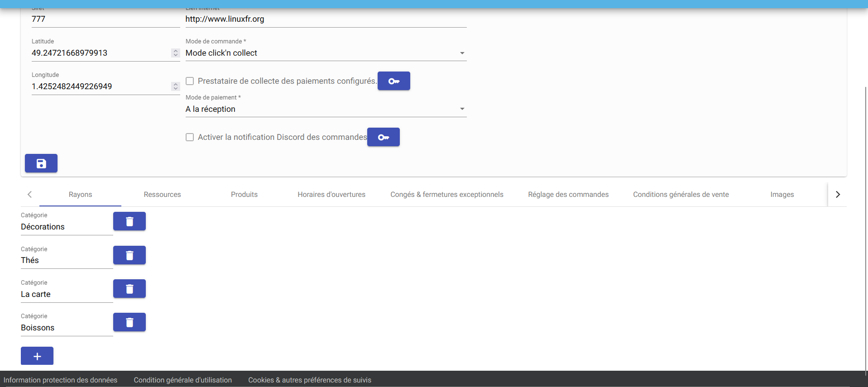Image resolution: width=868 pixels, height=387 pixels.
Task: Enable payment collection provider checkbox
Action: (190, 81)
